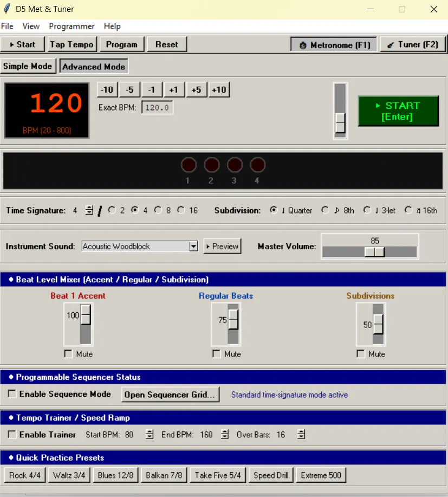
Task: Click the Start BPM spinner arrows
Action: (x=150, y=434)
